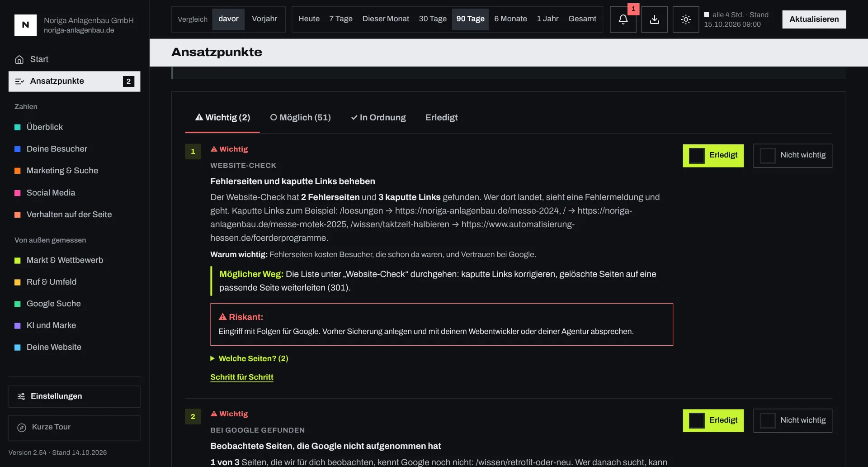Click the Noriga N logo
Screen dimensions: 868x467
click(25, 25)
